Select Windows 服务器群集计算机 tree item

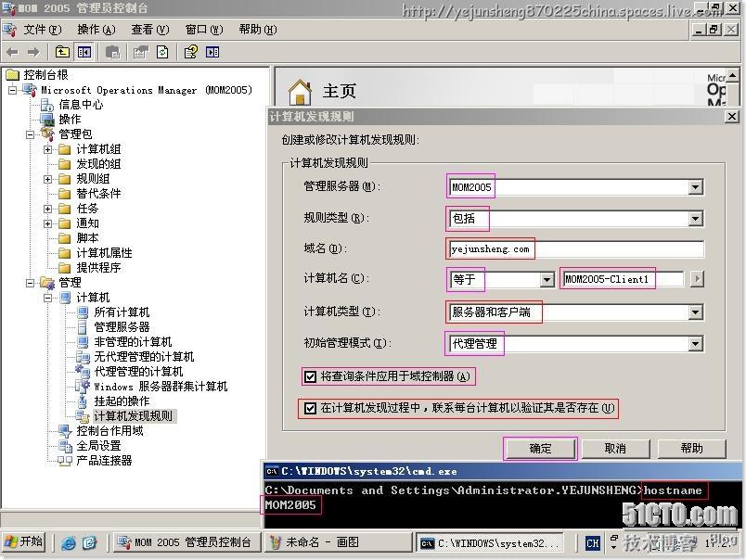[161, 387]
